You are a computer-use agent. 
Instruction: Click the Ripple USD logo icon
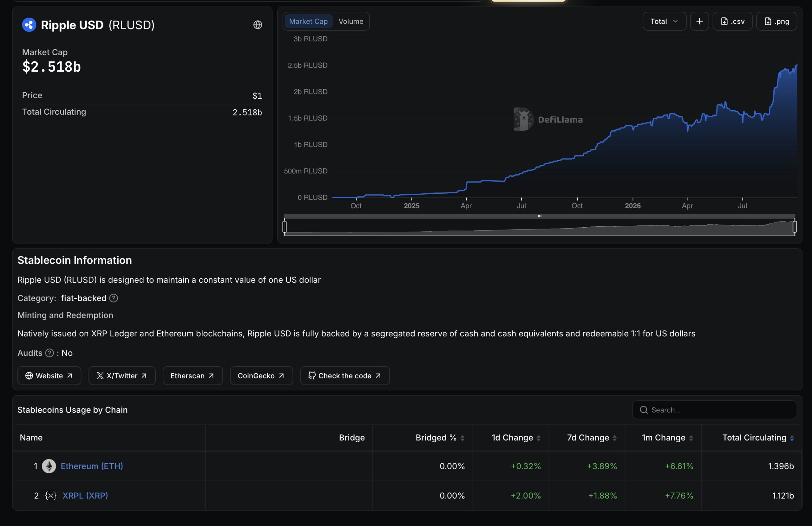29,25
